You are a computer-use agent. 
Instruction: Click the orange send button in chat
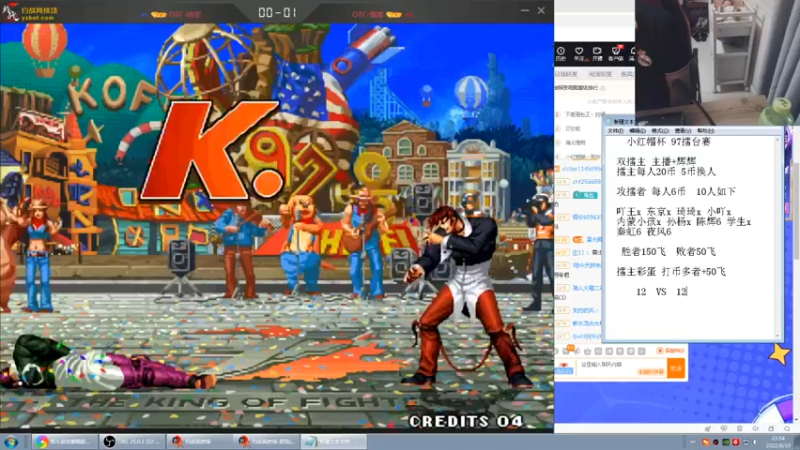(x=676, y=368)
